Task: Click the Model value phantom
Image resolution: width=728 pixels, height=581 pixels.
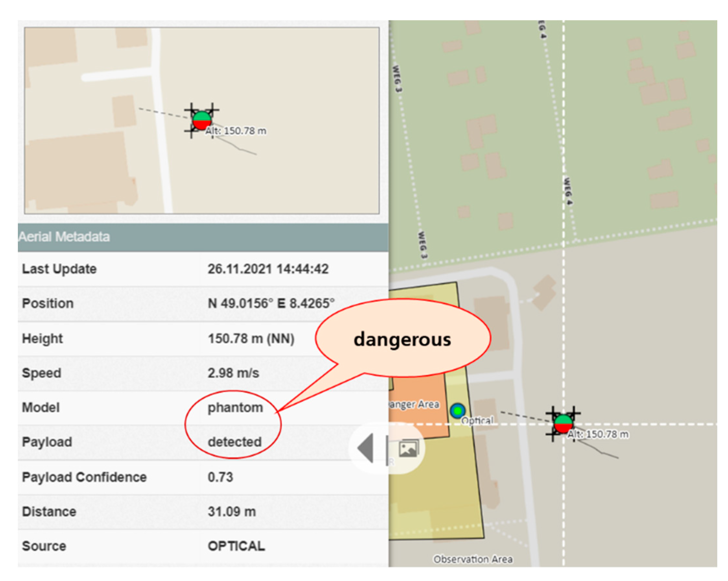Action: click(x=235, y=408)
